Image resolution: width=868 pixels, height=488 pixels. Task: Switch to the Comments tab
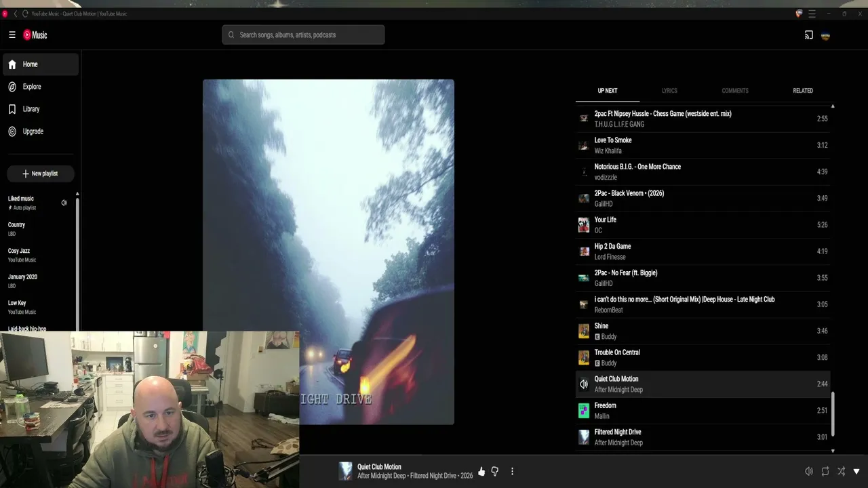click(x=735, y=91)
